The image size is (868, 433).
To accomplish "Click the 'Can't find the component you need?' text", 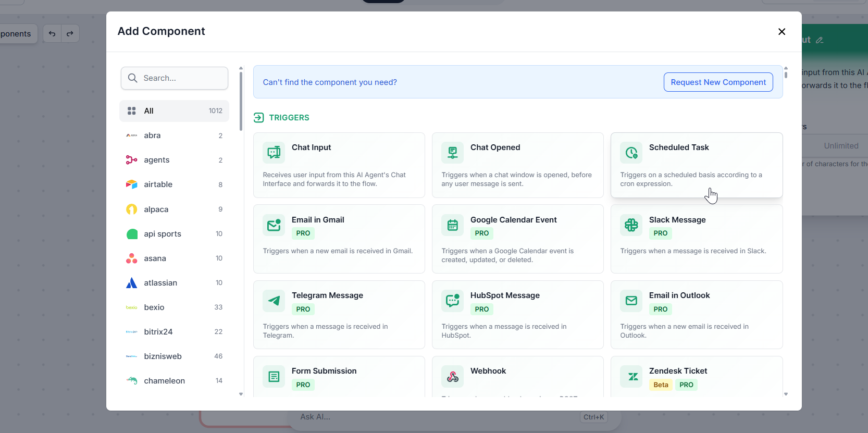I will (x=330, y=82).
